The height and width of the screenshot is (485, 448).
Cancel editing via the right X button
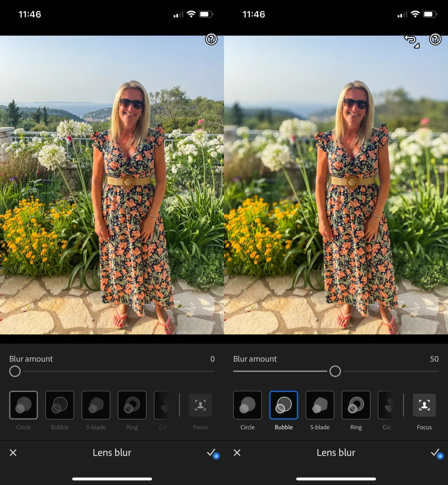237,453
